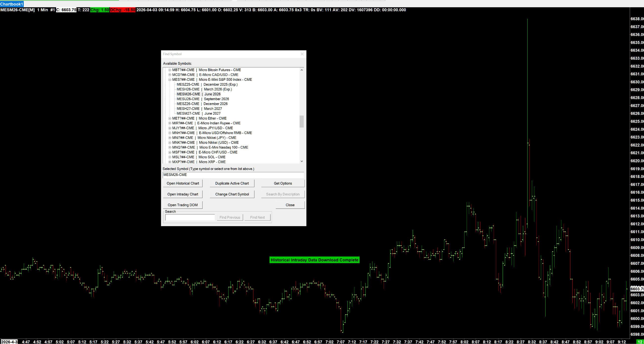
Task: Expand the MBT Micro Bitcoin Futures node
Action: [170, 70]
